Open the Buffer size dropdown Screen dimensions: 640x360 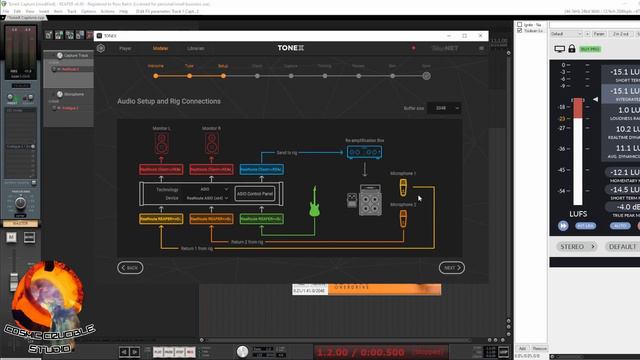point(444,108)
